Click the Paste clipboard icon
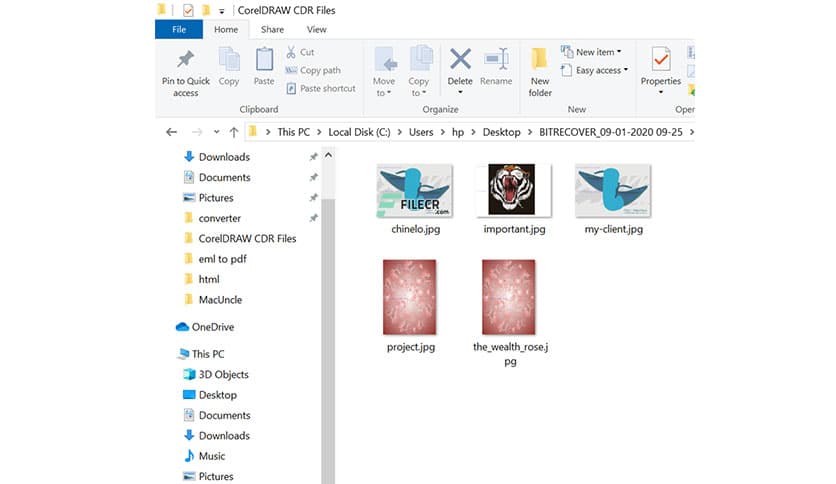 pyautogui.click(x=264, y=59)
